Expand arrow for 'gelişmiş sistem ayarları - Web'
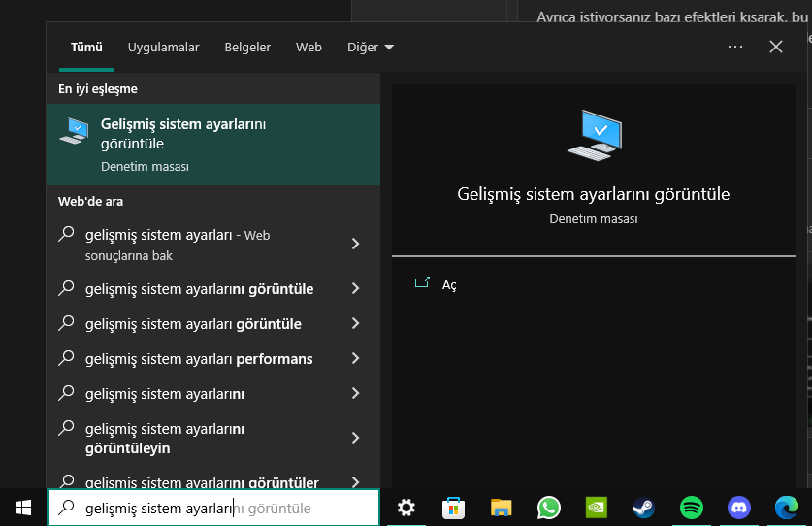The width and height of the screenshot is (812, 526). tap(355, 244)
